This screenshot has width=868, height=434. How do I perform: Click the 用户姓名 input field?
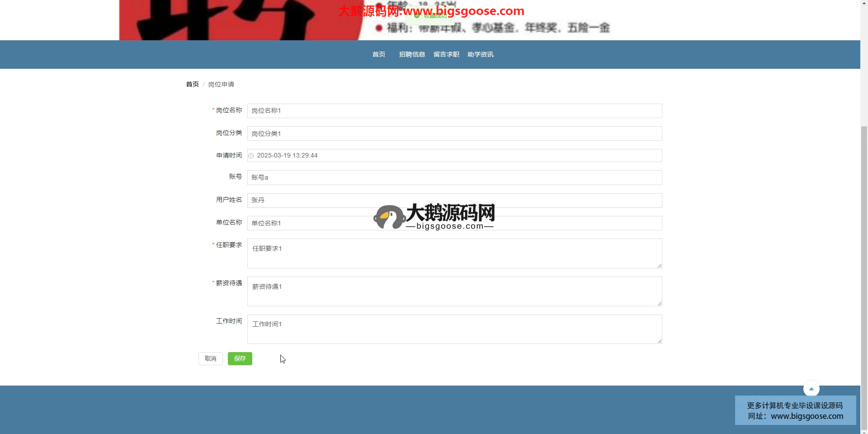454,200
